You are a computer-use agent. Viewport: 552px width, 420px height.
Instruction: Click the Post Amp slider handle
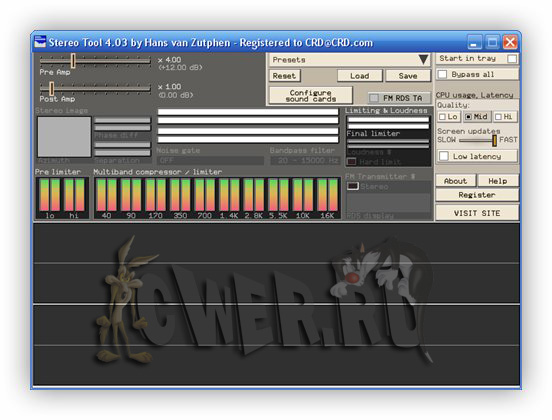click(52, 88)
